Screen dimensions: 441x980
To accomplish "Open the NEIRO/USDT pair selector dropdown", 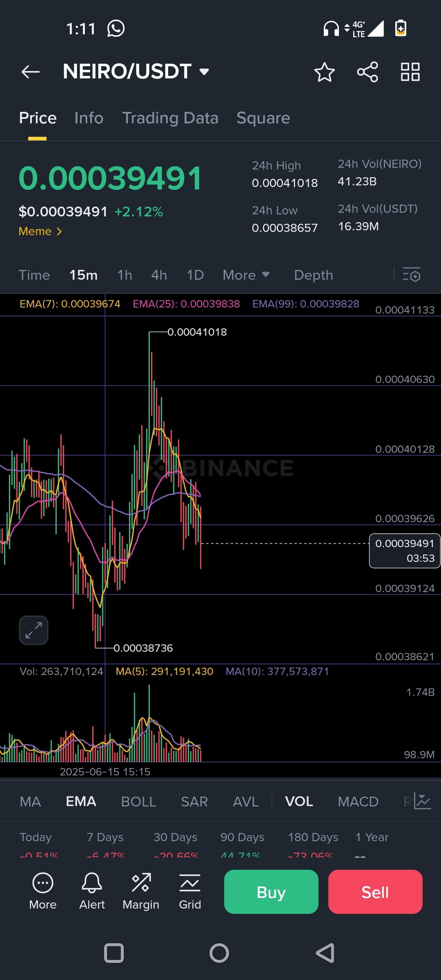I will pos(136,71).
